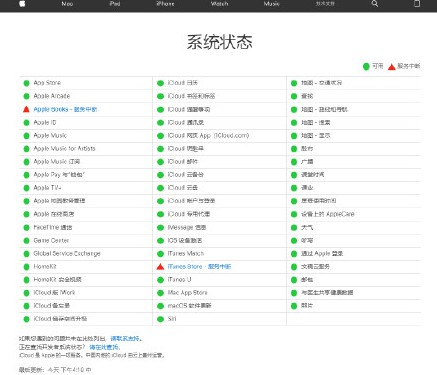Click the "Global Service Exchange" row text

[x=67, y=253]
